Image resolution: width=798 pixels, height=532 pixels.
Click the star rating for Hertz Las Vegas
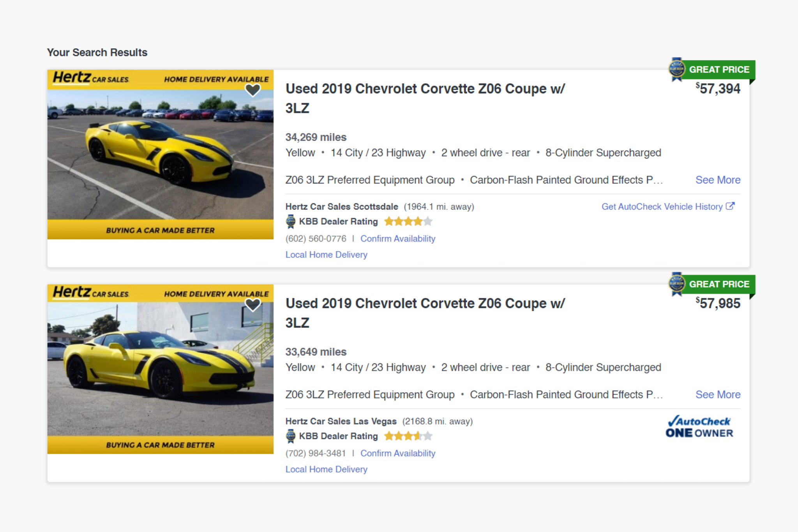408,436
